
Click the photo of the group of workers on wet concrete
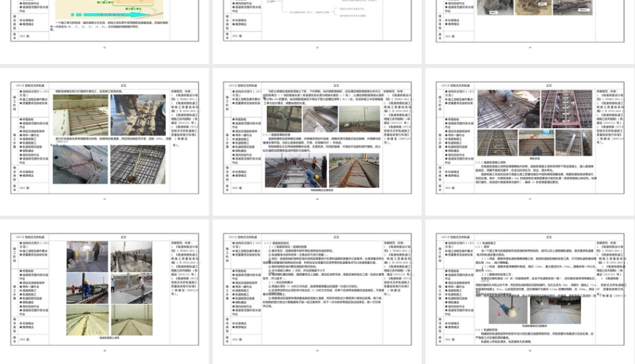tap(132, 256)
